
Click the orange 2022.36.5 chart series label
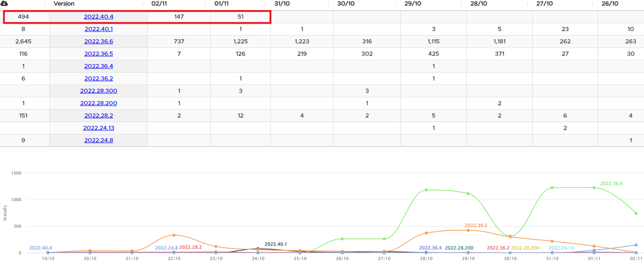pyautogui.click(x=476, y=225)
